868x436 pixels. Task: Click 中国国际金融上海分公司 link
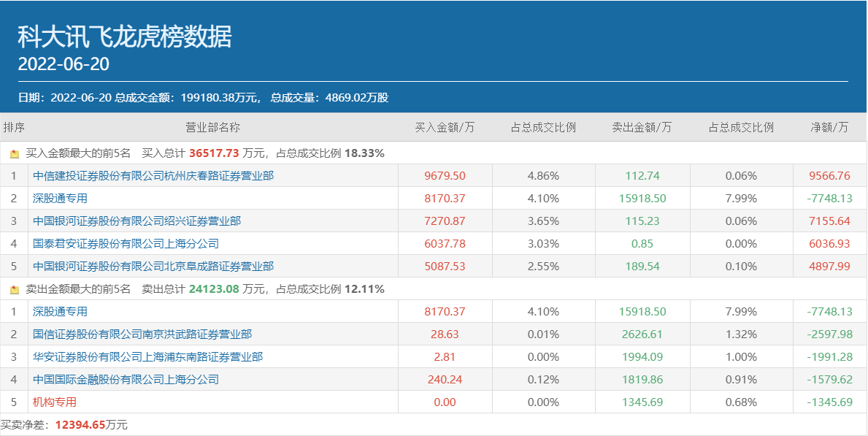126,380
